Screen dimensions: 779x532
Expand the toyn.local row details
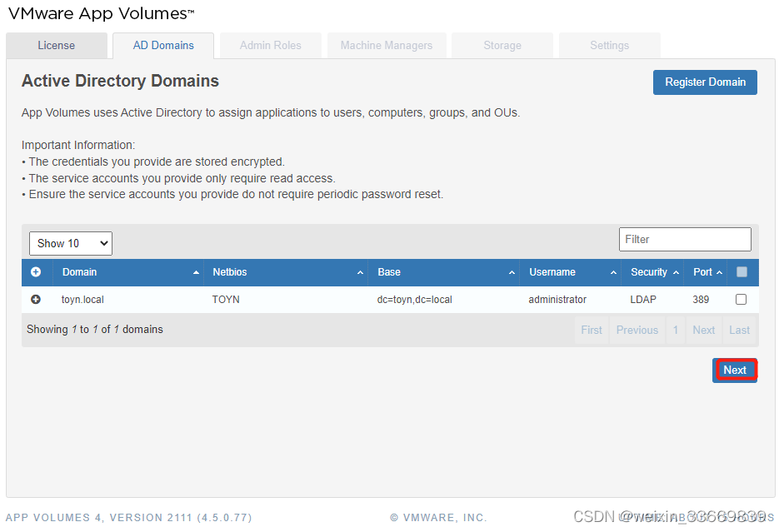36,300
